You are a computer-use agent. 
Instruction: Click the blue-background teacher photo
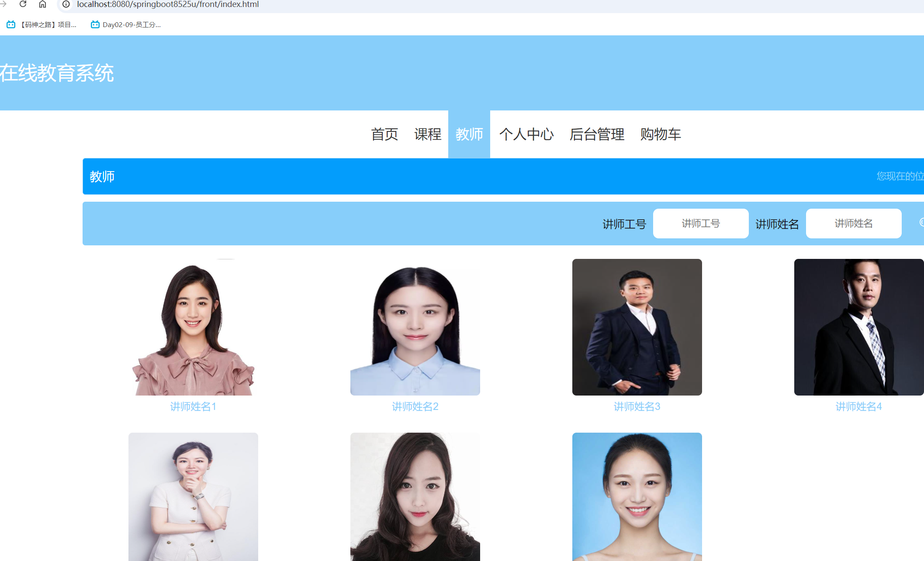tap(637, 497)
